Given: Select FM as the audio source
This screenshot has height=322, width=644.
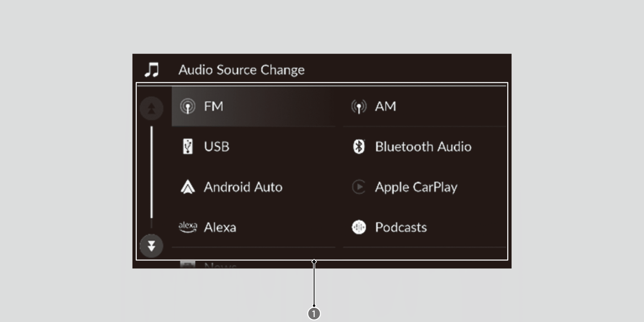Looking at the screenshot, I should point(214,106).
